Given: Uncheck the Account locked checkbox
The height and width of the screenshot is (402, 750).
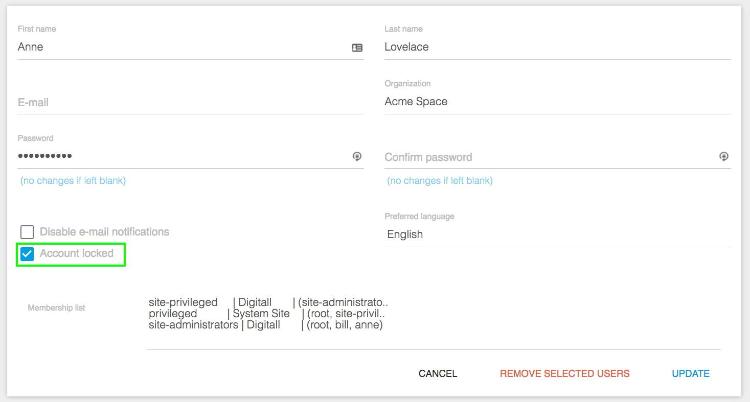Looking at the screenshot, I should [x=27, y=254].
